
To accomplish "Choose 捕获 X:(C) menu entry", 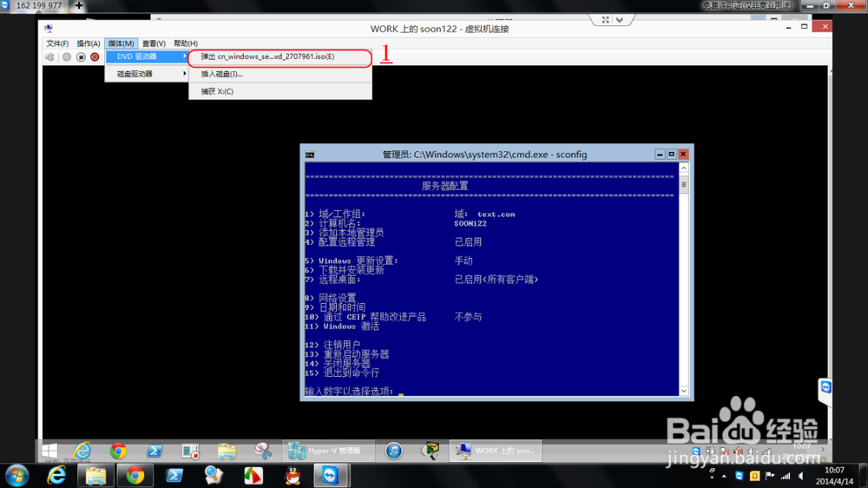I will pos(279,91).
